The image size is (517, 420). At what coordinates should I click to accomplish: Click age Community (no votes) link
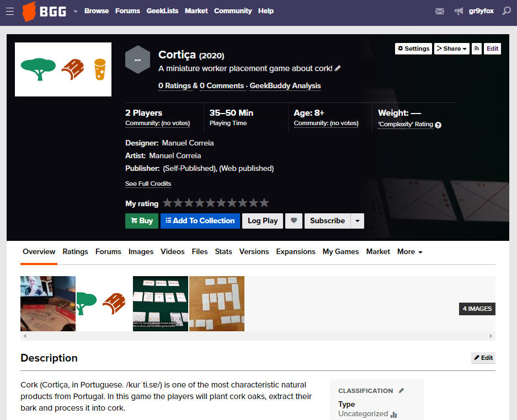(x=326, y=123)
